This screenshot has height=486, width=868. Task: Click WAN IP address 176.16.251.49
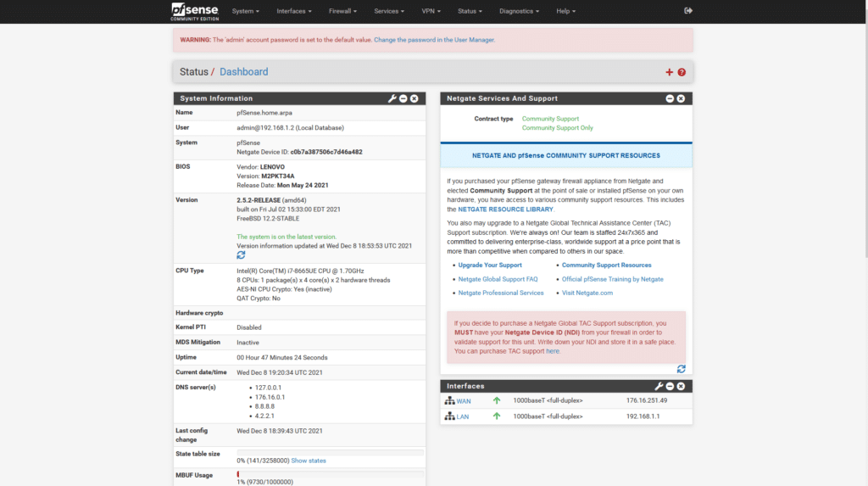coord(647,400)
